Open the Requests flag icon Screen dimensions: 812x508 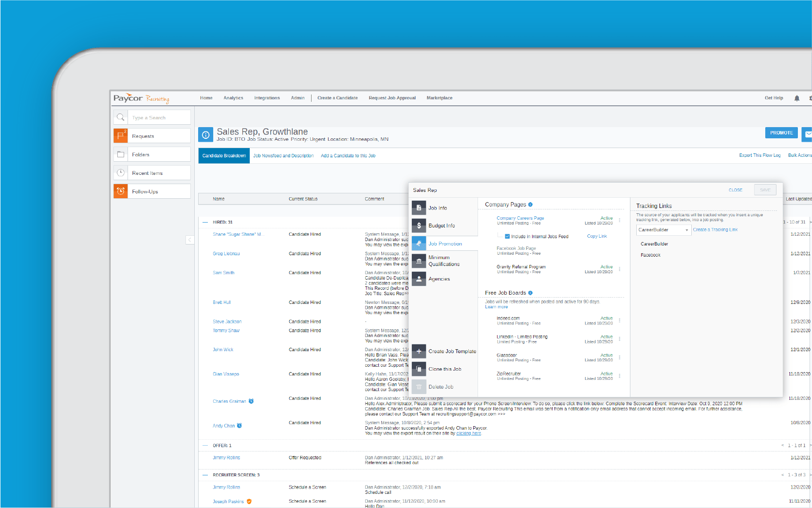pyautogui.click(x=121, y=136)
